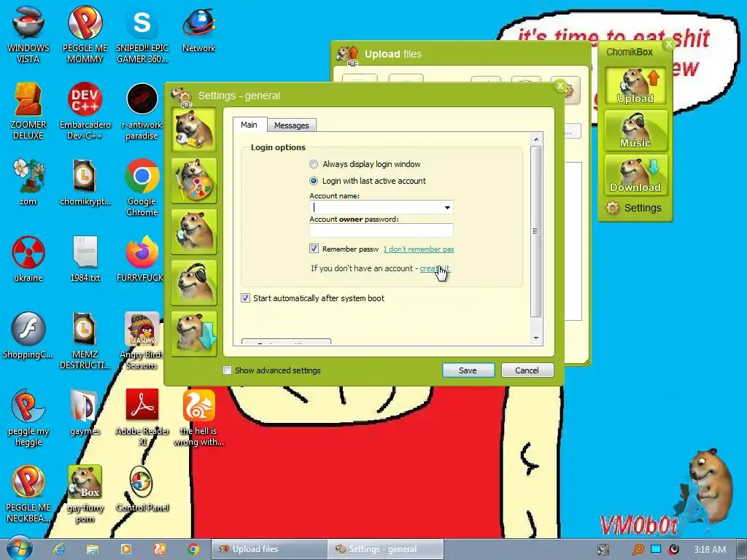Toggle the Remember password checkbox
The width and height of the screenshot is (747, 560).
point(314,248)
